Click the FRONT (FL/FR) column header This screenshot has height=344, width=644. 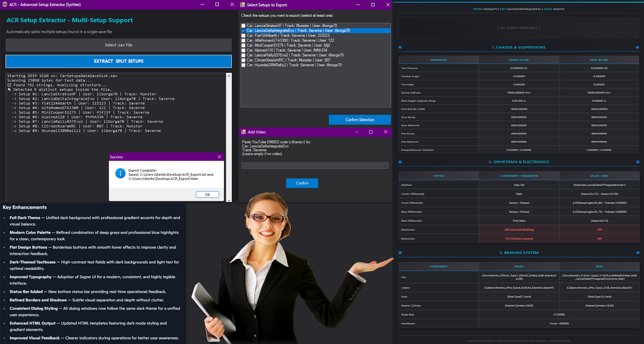[518, 60]
